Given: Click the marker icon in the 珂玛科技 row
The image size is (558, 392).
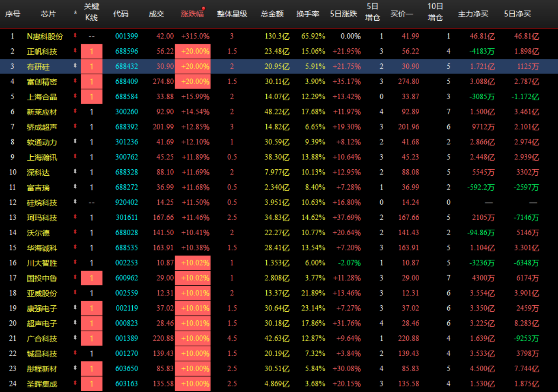Looking at the screenshot, I should 75,217.
